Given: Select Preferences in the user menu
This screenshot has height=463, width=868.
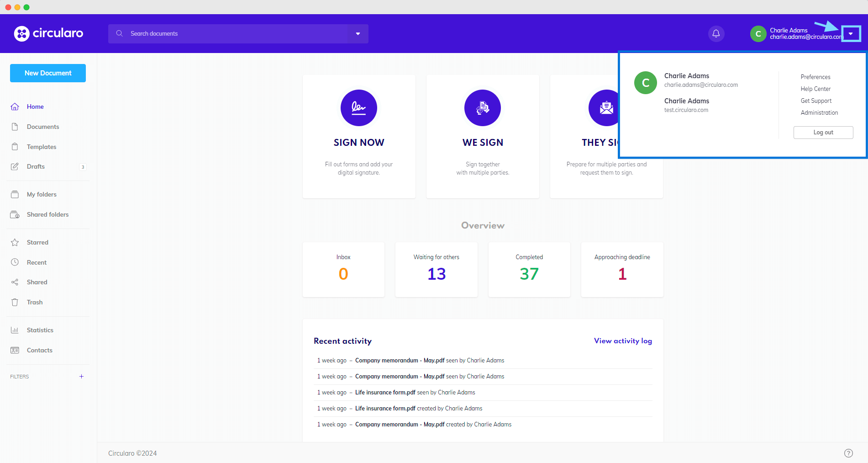Looking at the screenshot, I should pos(815,77).
